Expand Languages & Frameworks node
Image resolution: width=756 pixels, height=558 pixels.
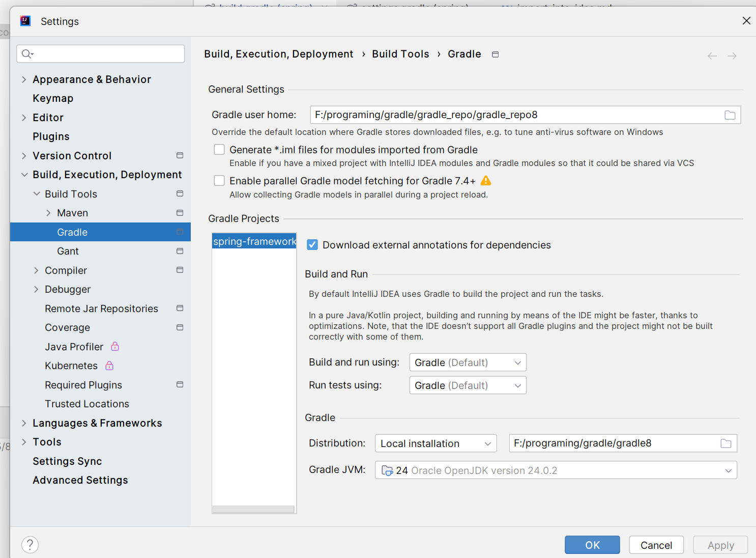click(24, 423)
